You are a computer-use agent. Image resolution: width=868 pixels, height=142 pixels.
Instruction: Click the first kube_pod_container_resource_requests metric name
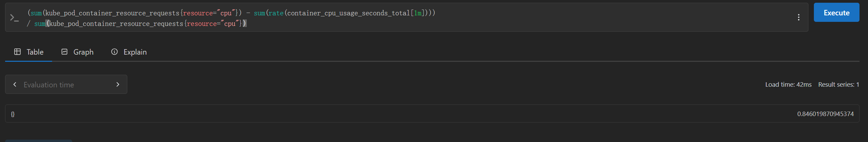click(112, 13)
